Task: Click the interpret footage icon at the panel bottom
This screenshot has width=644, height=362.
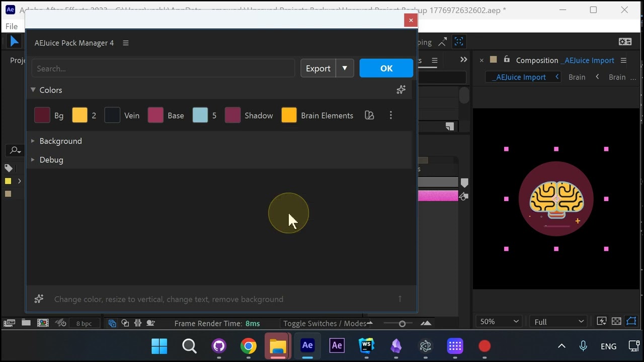Action: [9, 323]
